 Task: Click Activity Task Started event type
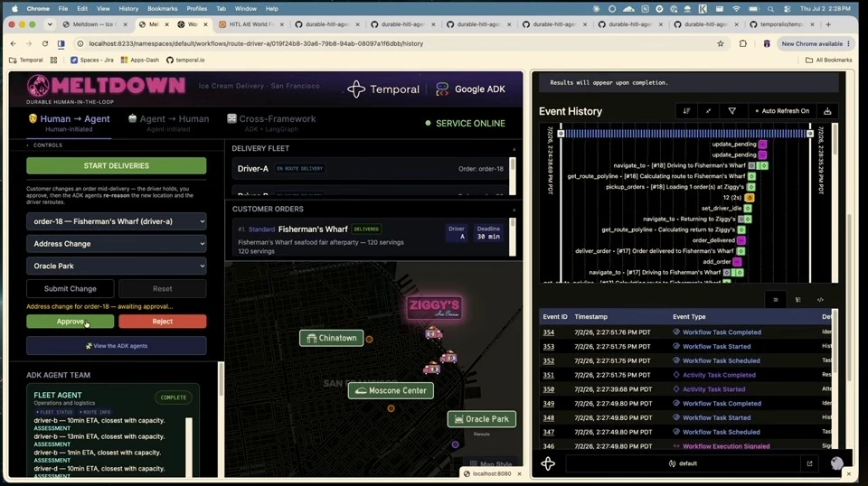pyautogui.click(x=713, y=389)
